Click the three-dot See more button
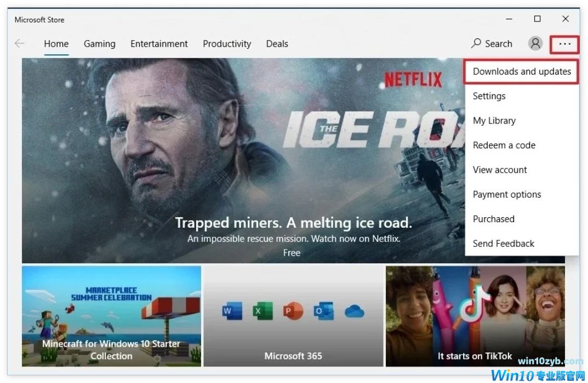 point(564,44)
